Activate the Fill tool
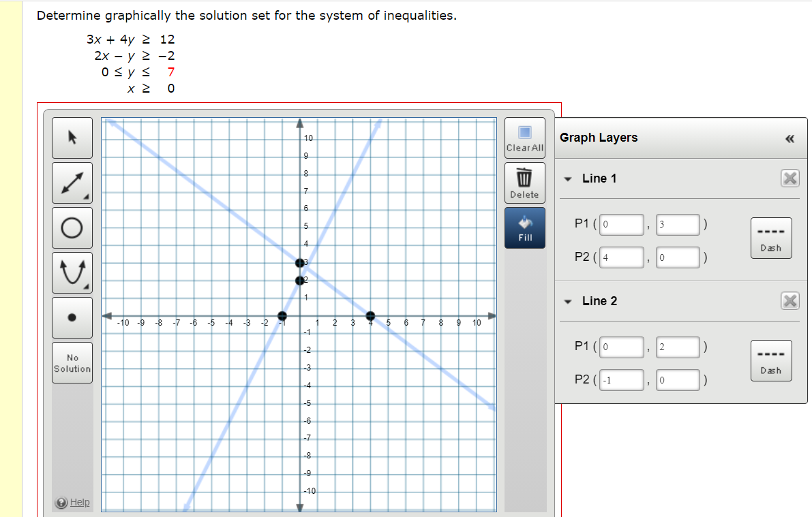812x517 pixels. (x=524, y=227)
